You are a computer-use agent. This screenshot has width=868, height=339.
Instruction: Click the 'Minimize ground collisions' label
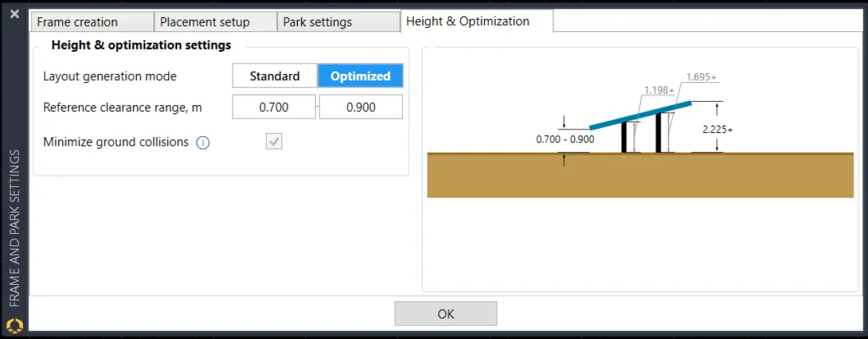[116, 142]
